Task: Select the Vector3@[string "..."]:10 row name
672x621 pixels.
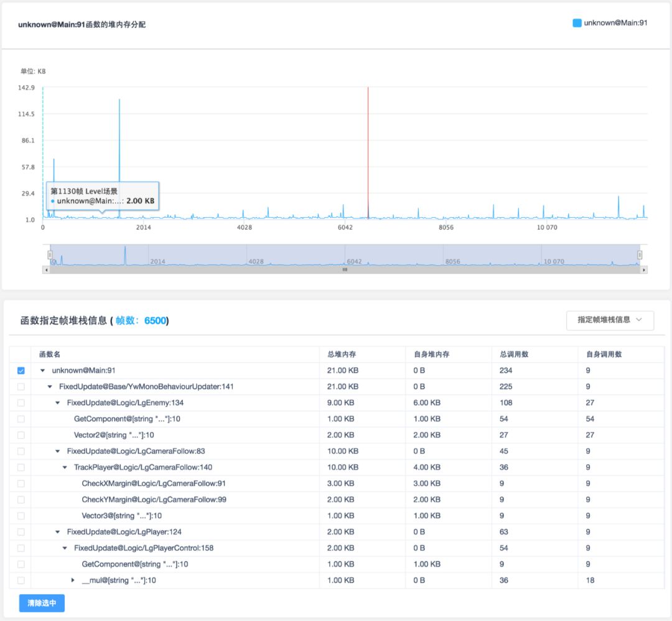Action: (x=122, y=516)
